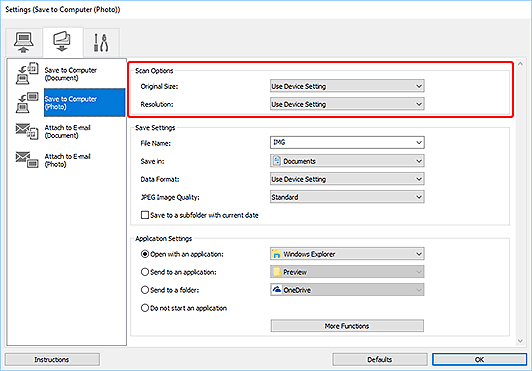Select Save to Computer (Photo) entry

tap(84, 103)
